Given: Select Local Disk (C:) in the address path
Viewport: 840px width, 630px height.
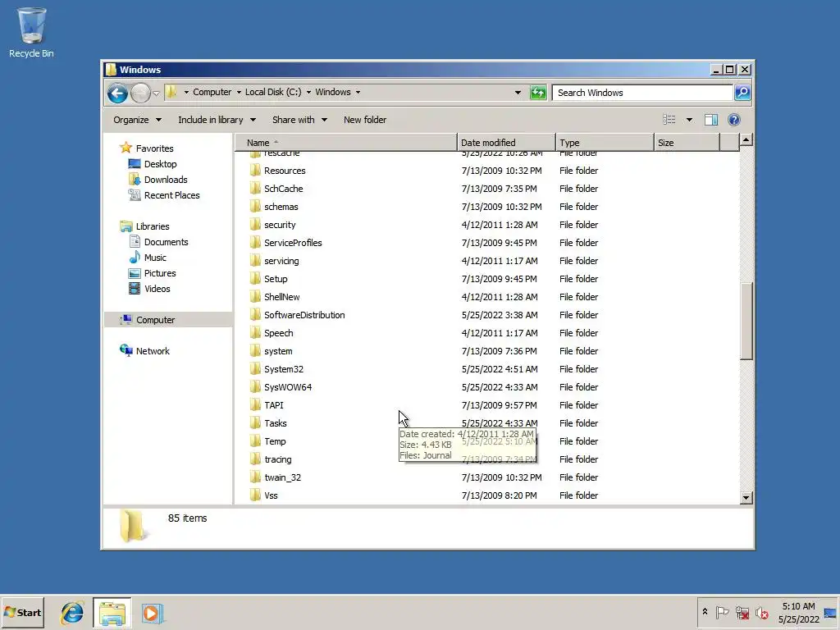Looking at the screenshot, I should coord(273,92).
